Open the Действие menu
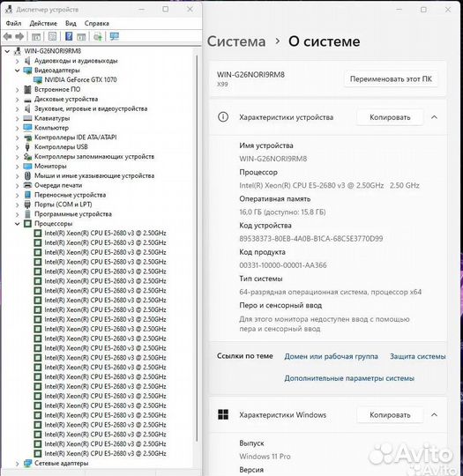 point(43,24)
